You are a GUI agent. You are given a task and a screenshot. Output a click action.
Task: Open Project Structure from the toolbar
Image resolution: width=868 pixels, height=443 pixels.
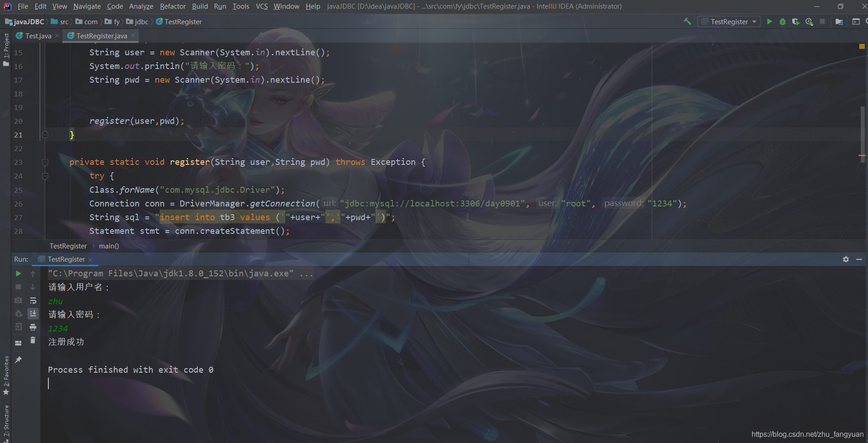pos(839,21)
